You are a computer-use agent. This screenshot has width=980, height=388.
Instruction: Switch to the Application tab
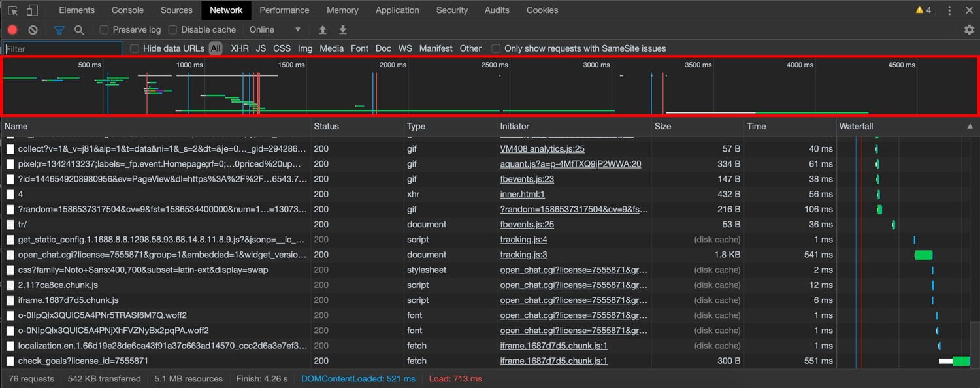(397, 10)
